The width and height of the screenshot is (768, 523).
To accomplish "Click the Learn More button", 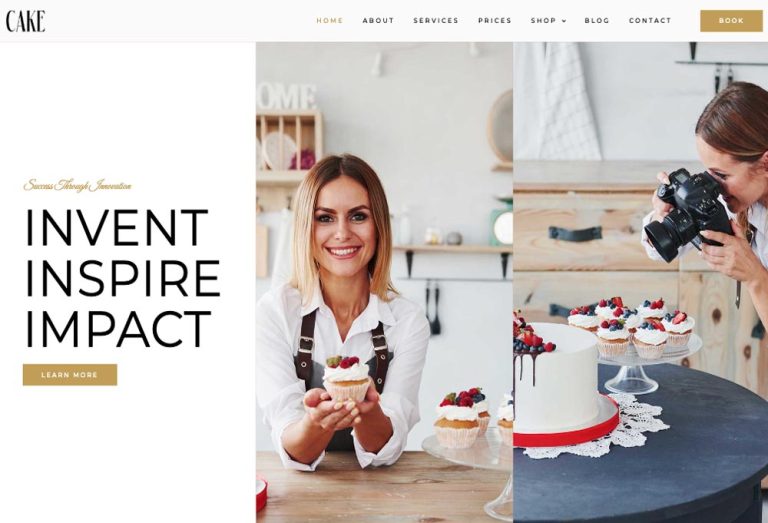I will 70,375.
